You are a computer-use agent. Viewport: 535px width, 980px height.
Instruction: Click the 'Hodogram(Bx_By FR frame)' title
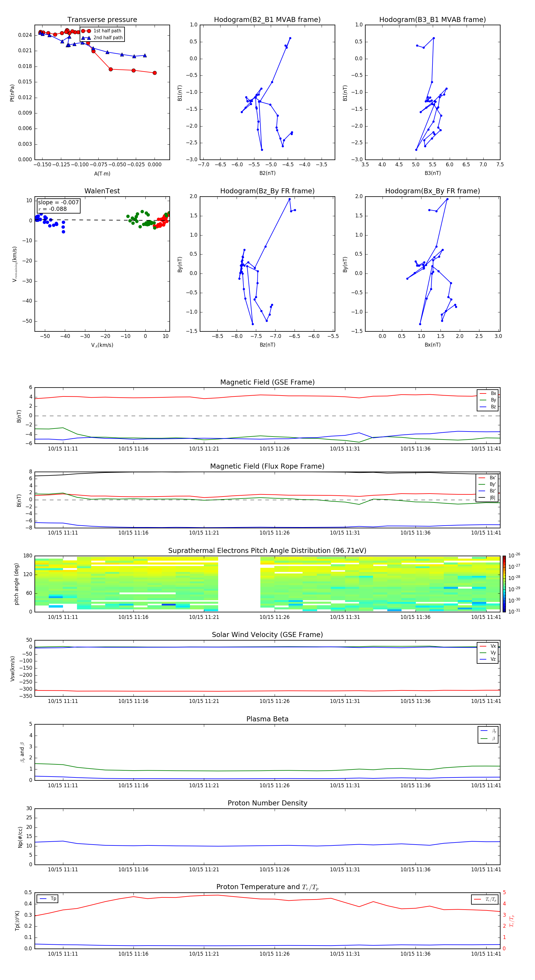coord(432,191)
